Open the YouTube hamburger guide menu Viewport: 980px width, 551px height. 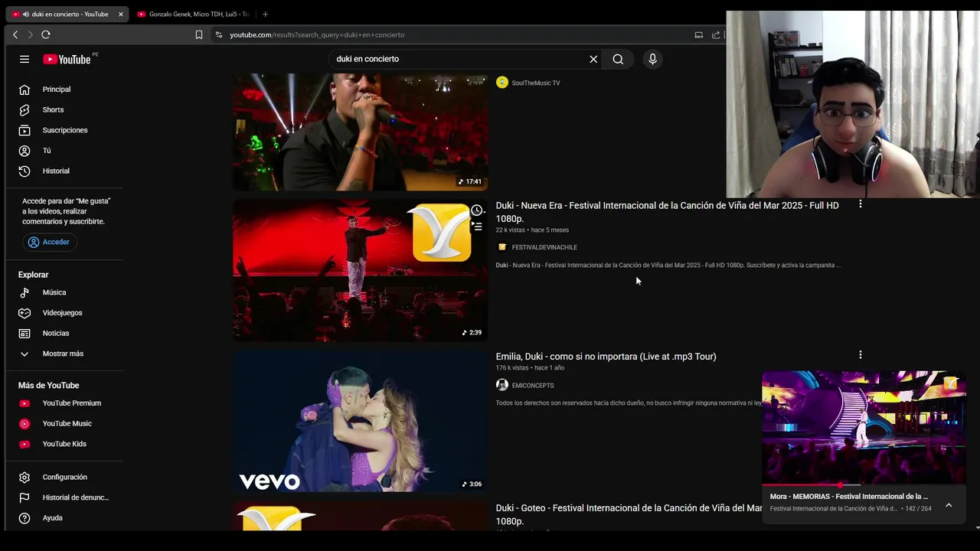[x=24, y=59]
